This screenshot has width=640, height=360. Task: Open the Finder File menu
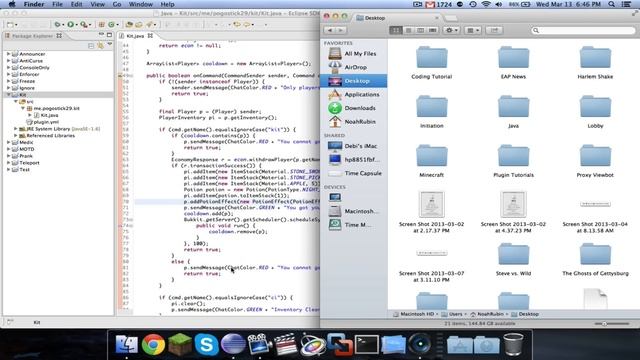coord(57,4)
